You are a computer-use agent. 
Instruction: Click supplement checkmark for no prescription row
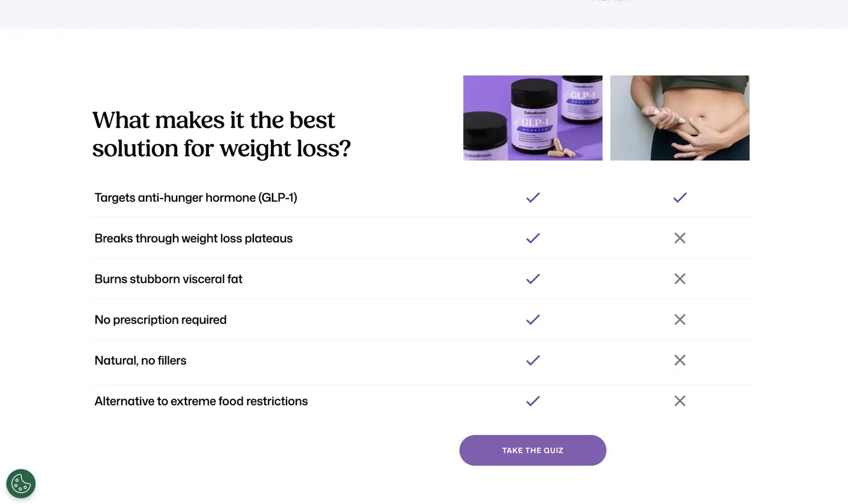click(533, 320)
